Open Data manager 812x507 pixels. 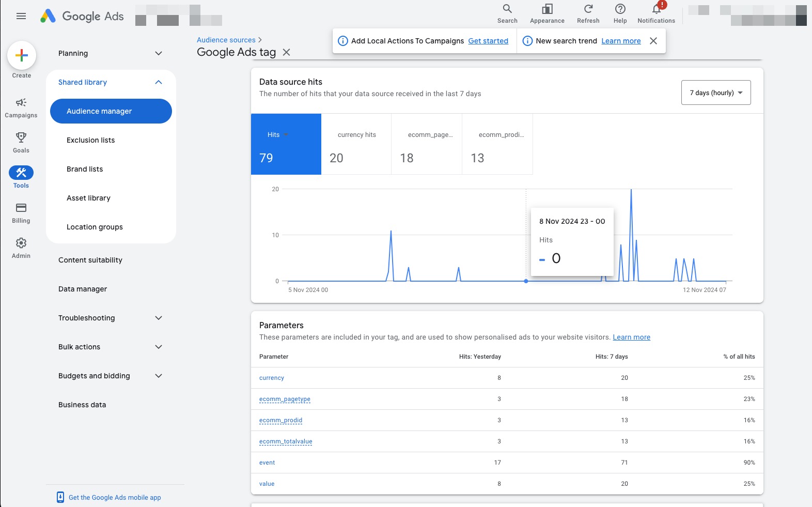pos(83,289)
